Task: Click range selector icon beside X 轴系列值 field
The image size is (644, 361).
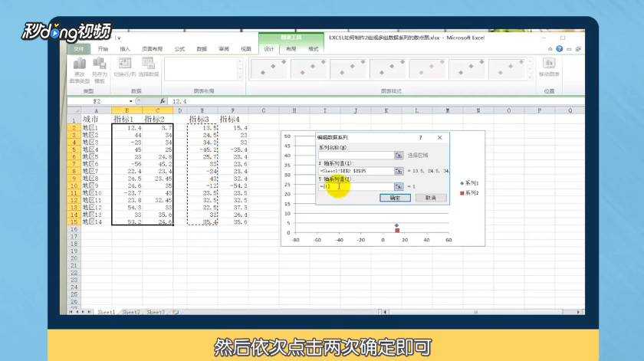Action: click(399, 171)
